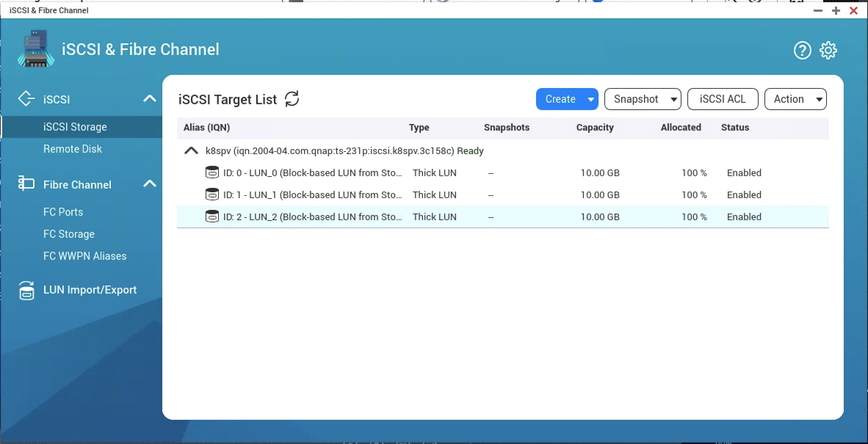868x444 pixels.
Task: Refresh the iSCSI Target List
Action: tap(292, 99)
